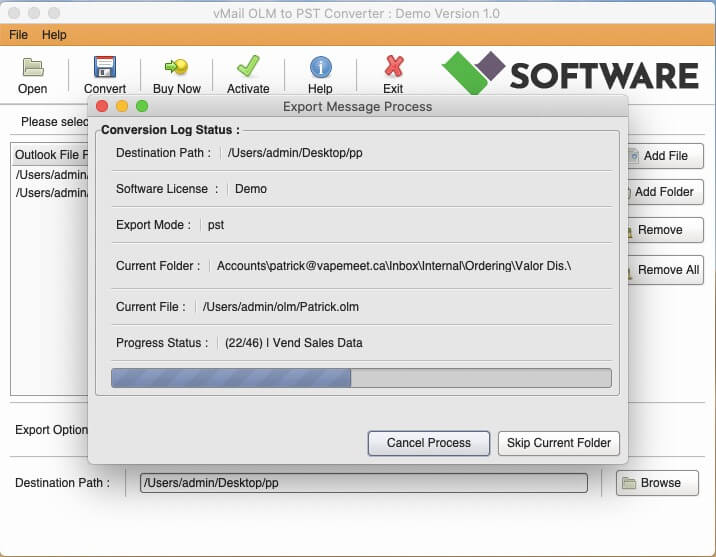Image resolution: width=716 pixels, height=557 pixels.
Task: Open the File menu
Action: (x=18, y=35)
